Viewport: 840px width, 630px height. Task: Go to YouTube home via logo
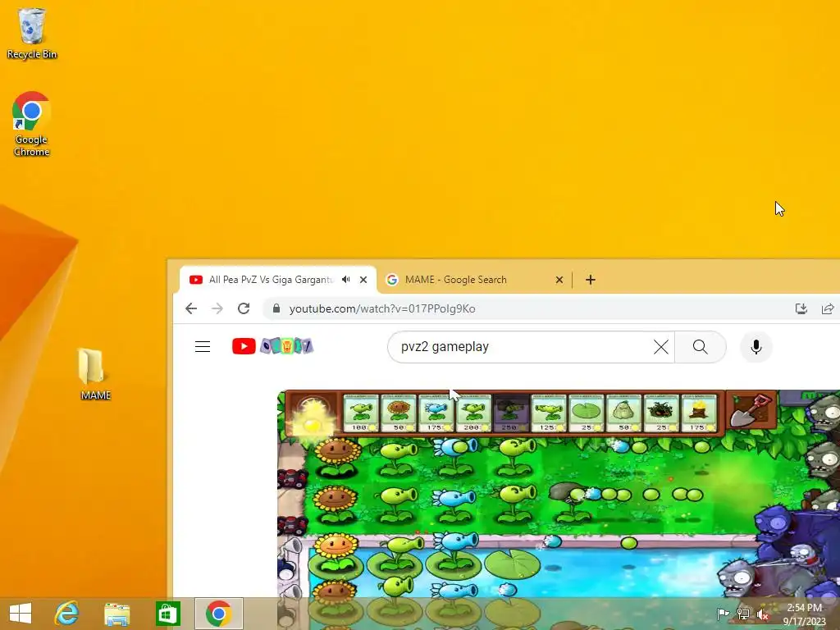click(272, 347)
